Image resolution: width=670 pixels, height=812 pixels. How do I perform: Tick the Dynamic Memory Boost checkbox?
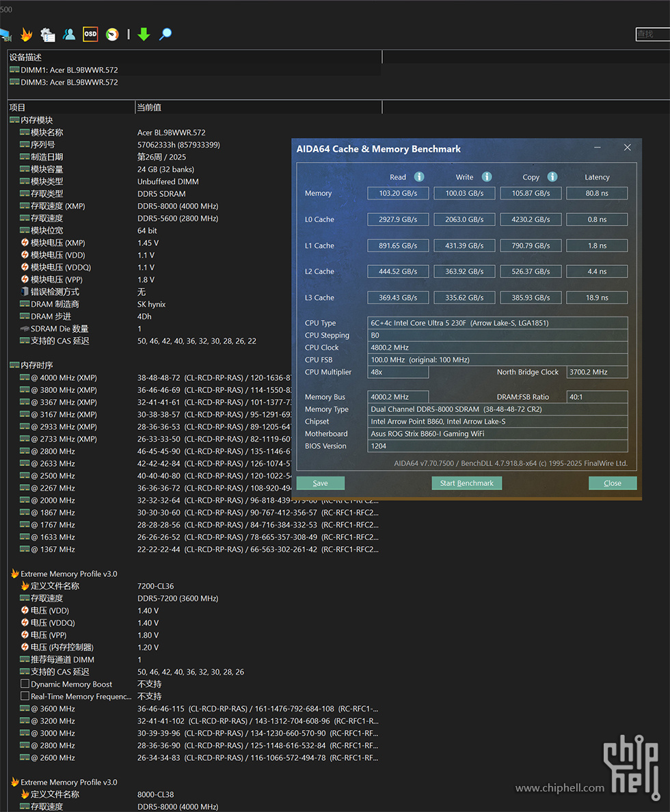(25, 684)
